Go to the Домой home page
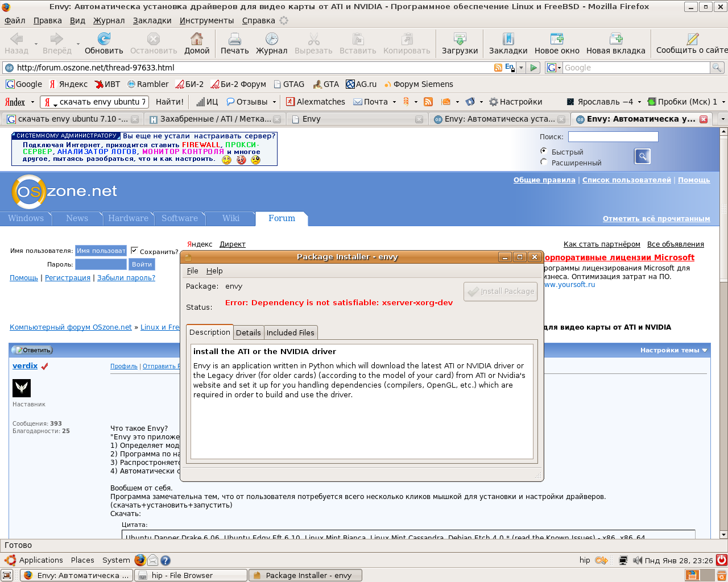728x582 pixels. (197, 43)
